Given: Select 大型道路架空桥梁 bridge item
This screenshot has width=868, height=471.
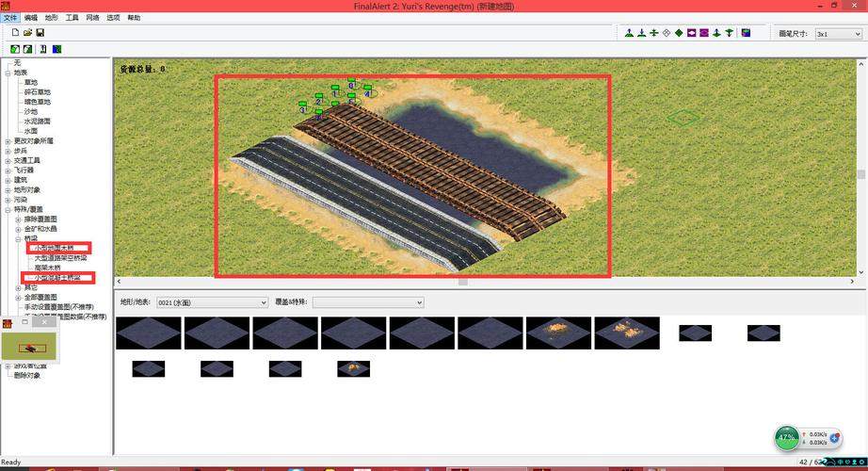Looking at the screenshot, I should 60,258.
